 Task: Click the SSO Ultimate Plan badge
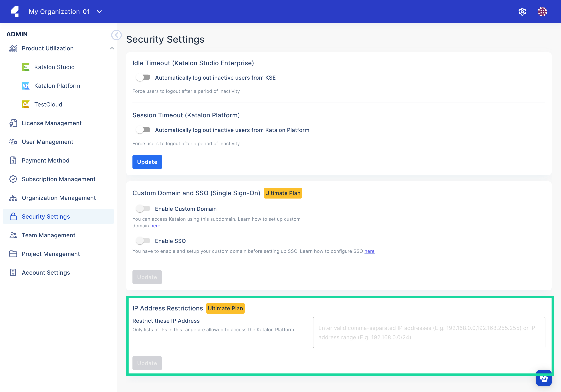[283, 193]
